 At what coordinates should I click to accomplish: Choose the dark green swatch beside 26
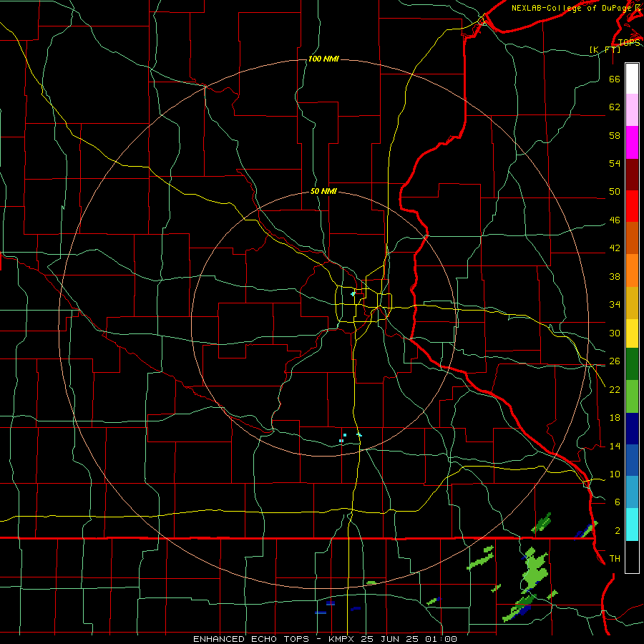(x=632, y=364)
